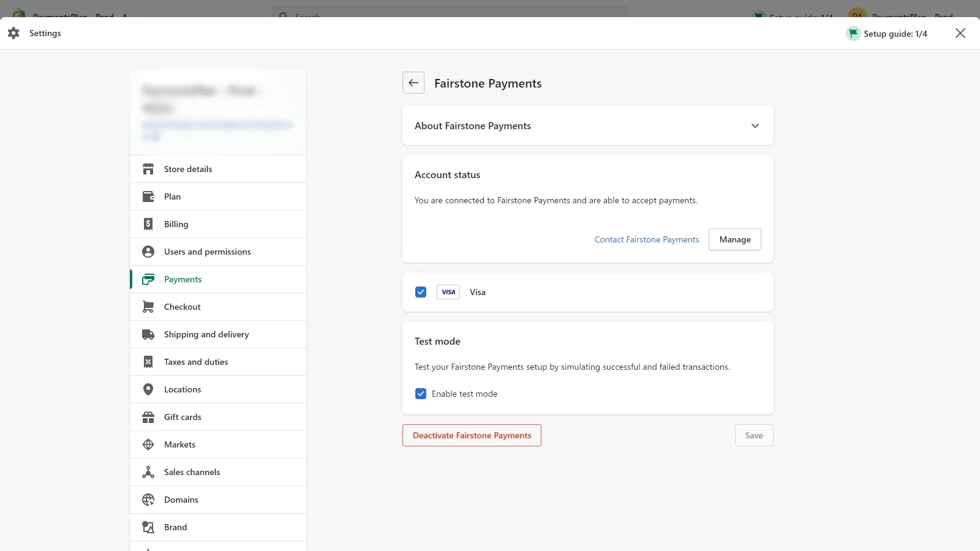
Task: Click the Gift cards present icon
Action: click(148, 417)
